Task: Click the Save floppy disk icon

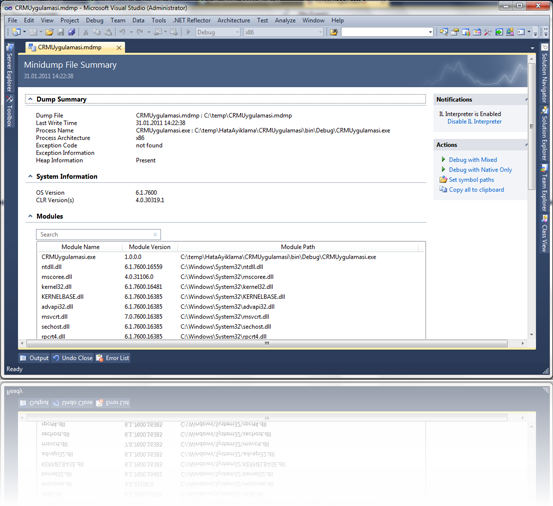Action: click(x=61, y=32)
